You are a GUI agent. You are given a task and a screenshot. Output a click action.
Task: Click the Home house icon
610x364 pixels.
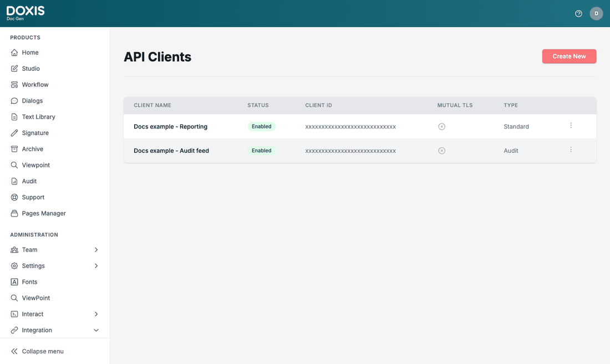tap(14, 53)
